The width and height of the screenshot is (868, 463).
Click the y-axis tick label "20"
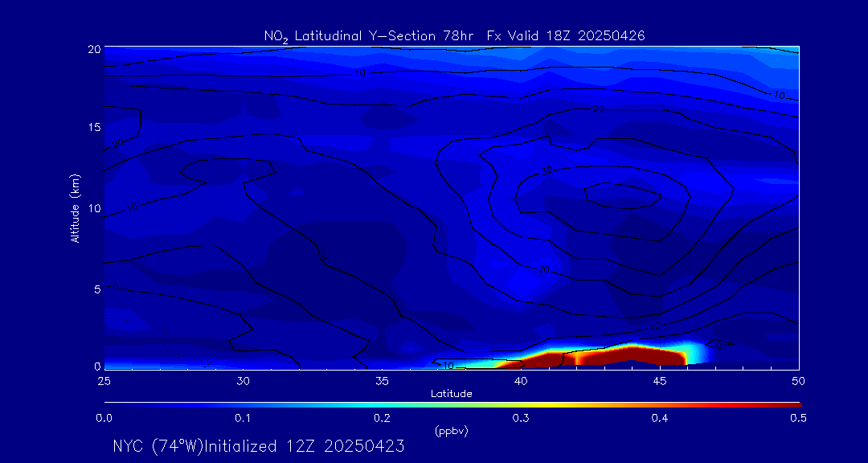pos(93,48)
